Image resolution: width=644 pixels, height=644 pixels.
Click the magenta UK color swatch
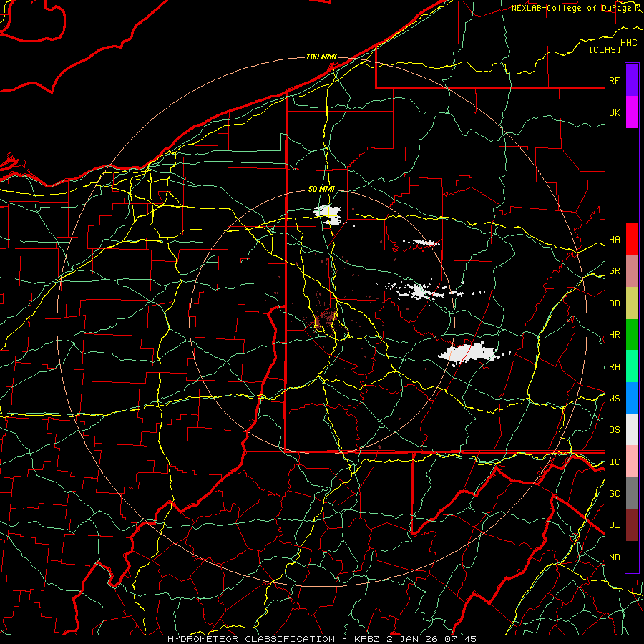coord(632,112)
